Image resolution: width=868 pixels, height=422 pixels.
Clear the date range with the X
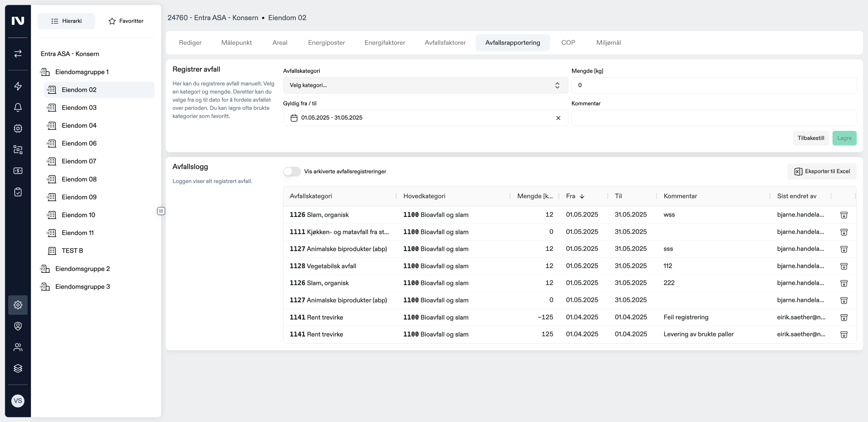pos(558,118)
